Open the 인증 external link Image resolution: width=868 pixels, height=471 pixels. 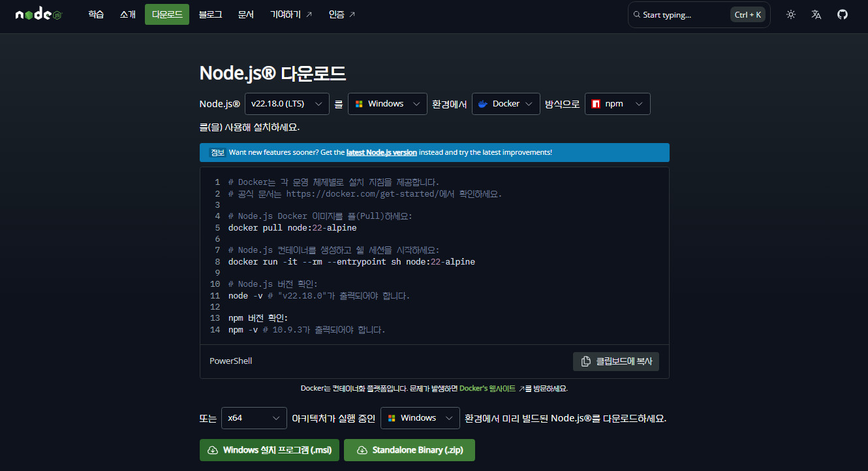pos(342,14)
